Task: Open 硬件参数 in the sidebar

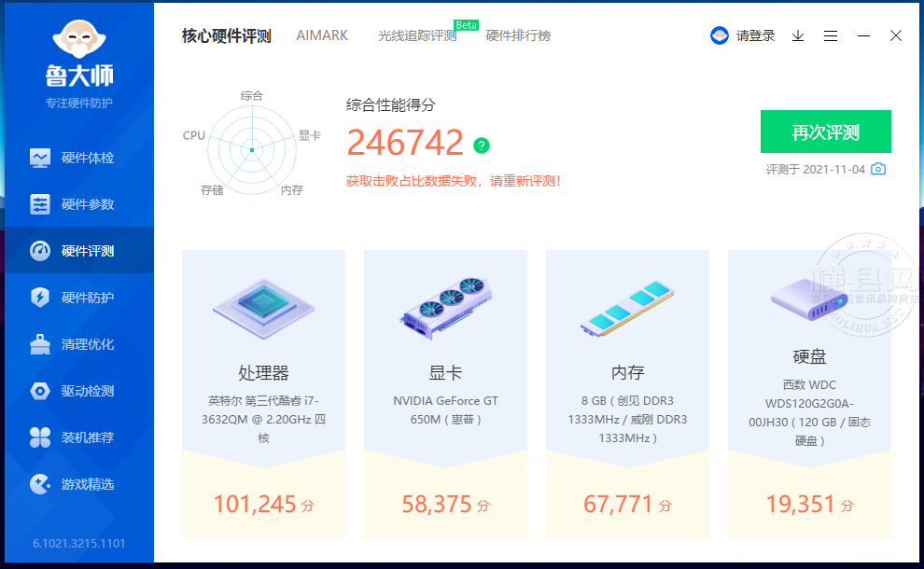Action: [79, 204]
